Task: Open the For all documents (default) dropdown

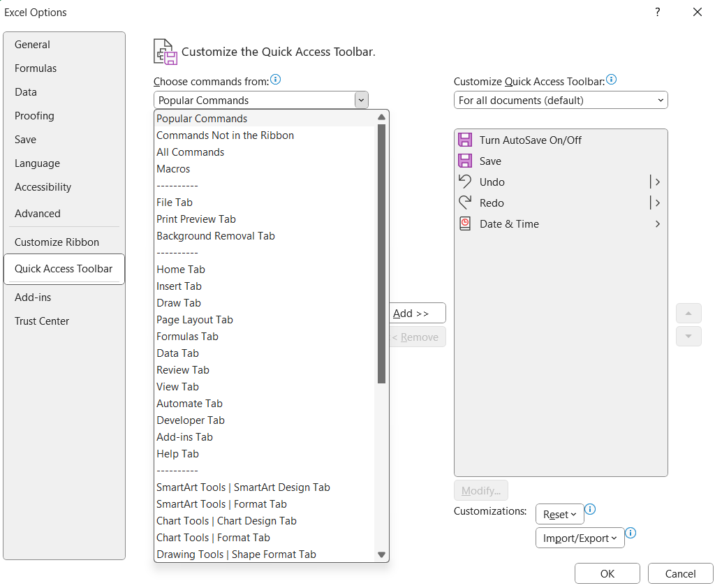Action: coord(561,100)
